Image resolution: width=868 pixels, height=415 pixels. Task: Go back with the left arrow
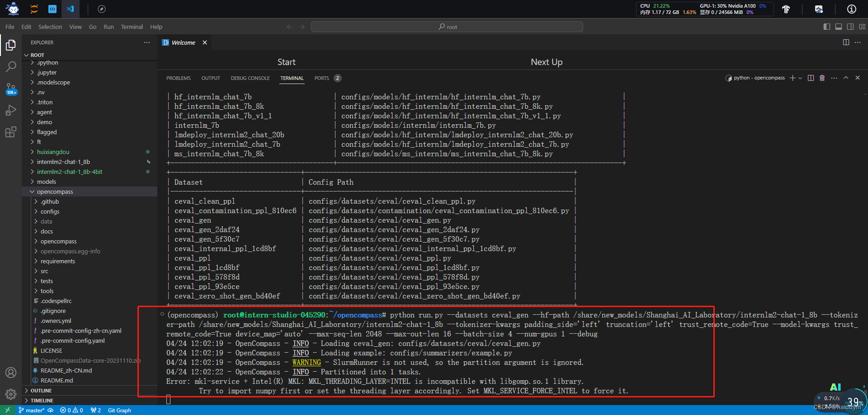tap(290, 27)
